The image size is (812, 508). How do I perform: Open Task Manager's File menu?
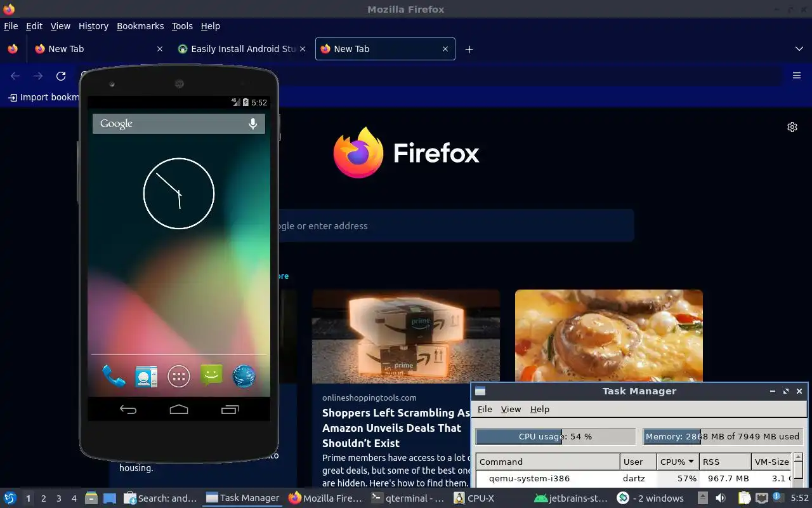(485, 409)
